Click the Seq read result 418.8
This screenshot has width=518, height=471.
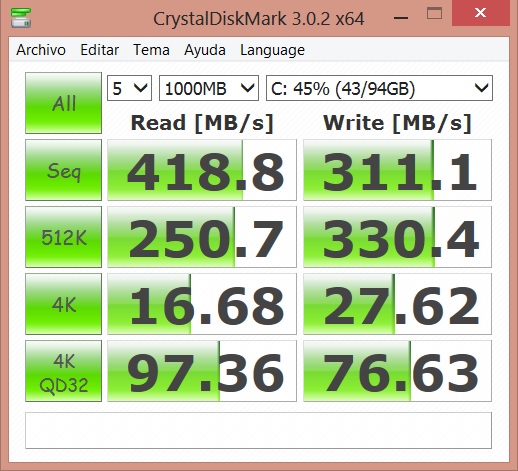coord(202,170)
